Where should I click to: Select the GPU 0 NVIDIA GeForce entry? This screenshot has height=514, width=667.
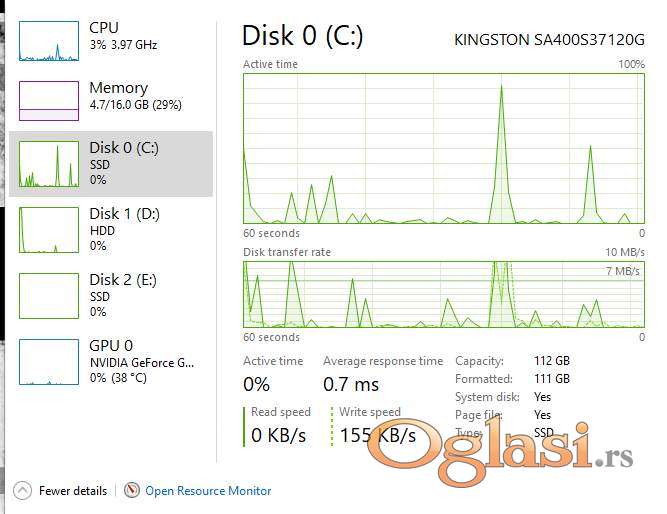pyautogui.click(x=141, y=361)
